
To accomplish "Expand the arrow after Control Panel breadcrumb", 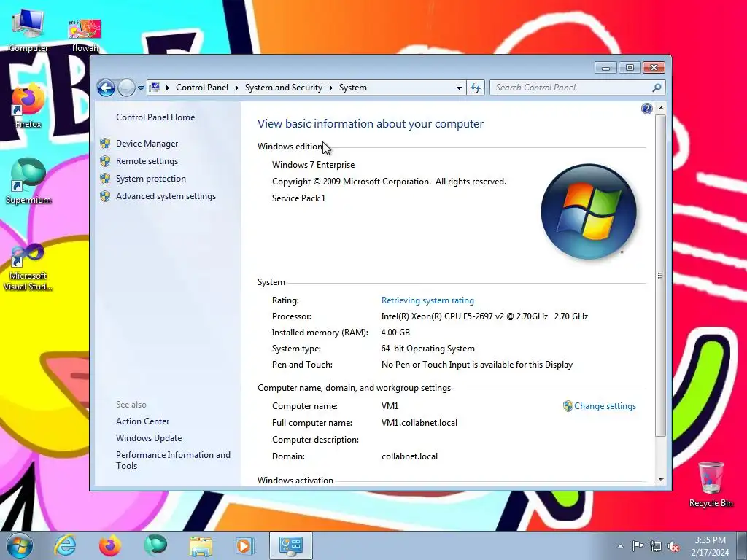I will point(236,87).
